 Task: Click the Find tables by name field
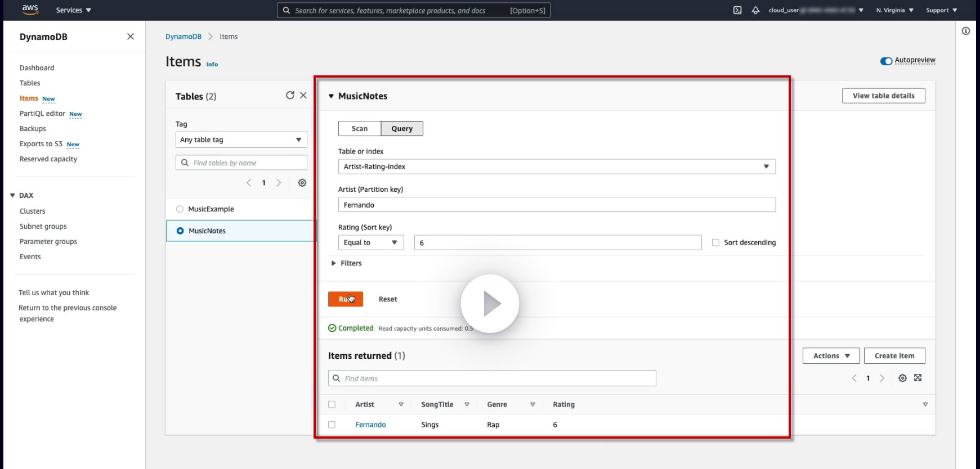241,163
